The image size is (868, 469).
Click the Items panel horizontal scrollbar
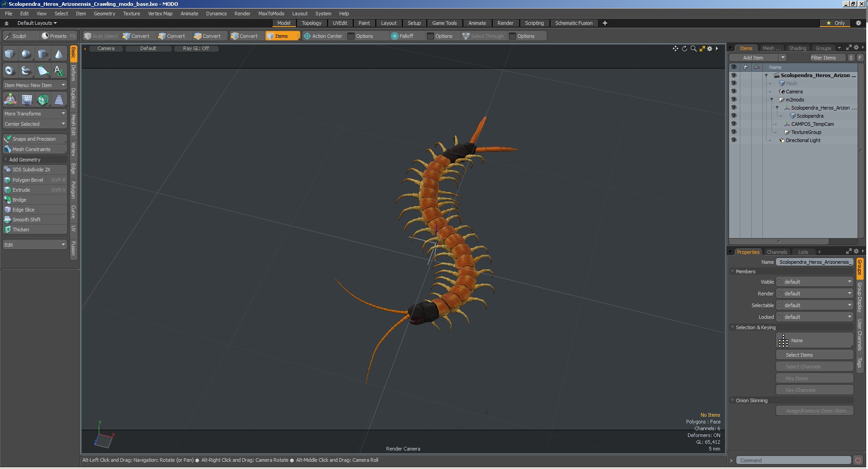click(779, 241)
